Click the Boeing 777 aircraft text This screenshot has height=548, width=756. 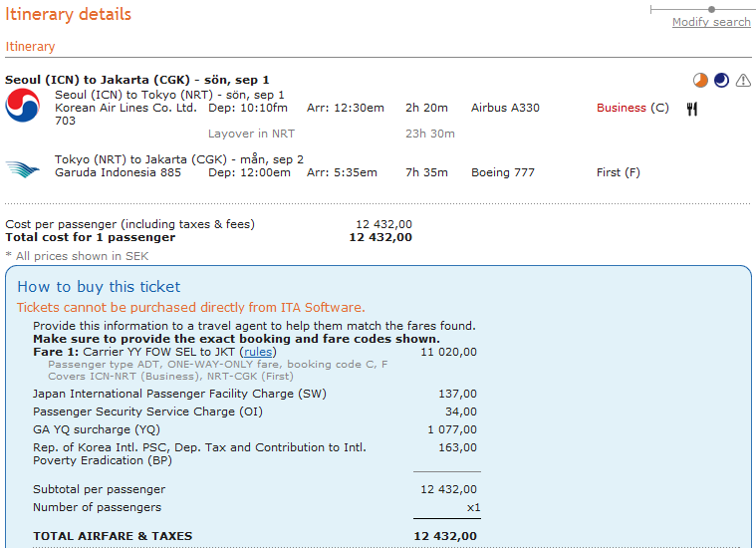[502, 172]
